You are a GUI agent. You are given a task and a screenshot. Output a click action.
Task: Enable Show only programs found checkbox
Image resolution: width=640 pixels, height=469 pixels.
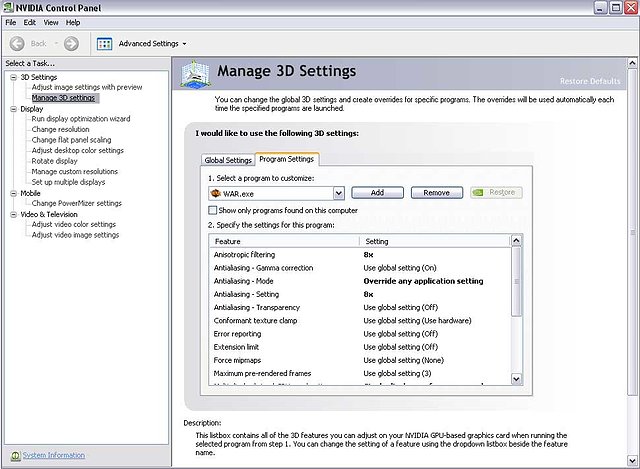213,210
